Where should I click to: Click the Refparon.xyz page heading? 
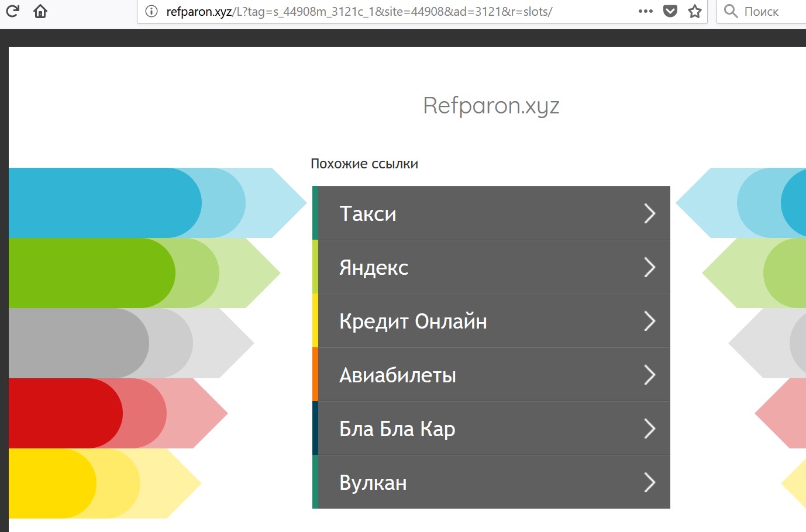tap(491, 106)
